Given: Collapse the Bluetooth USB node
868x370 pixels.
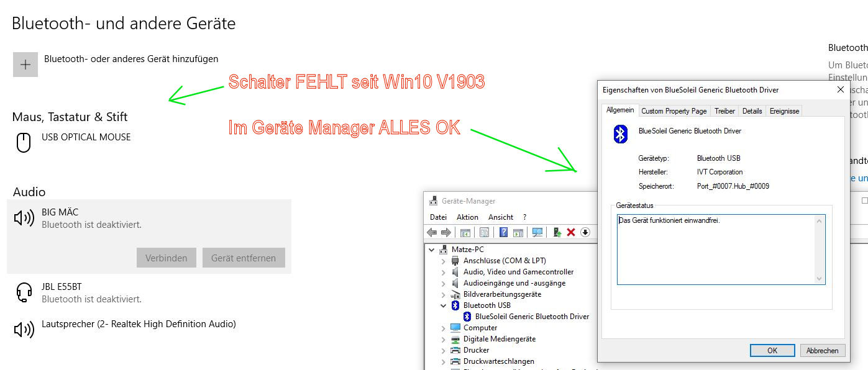Looking at the screenshot, I should click(x=443, y=305).
